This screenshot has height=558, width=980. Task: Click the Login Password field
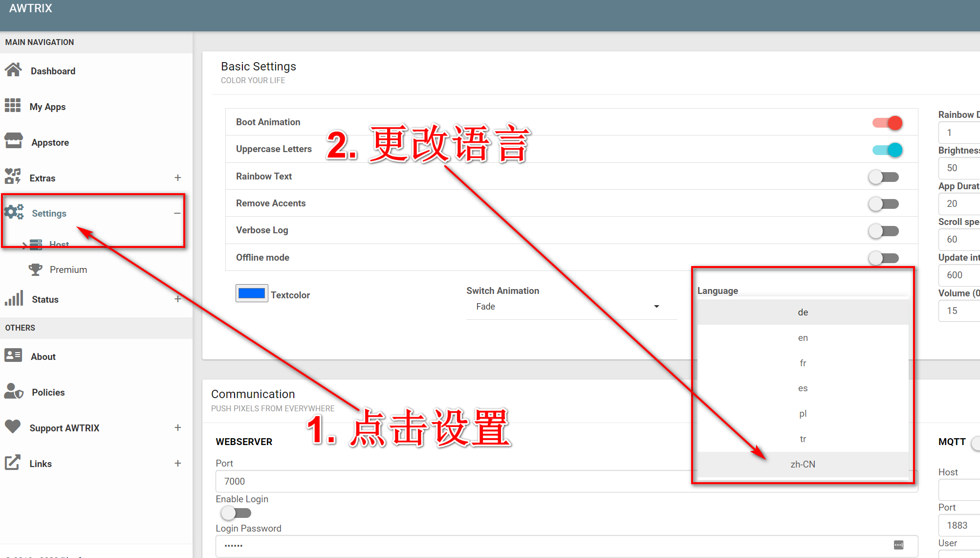(567, 546)
